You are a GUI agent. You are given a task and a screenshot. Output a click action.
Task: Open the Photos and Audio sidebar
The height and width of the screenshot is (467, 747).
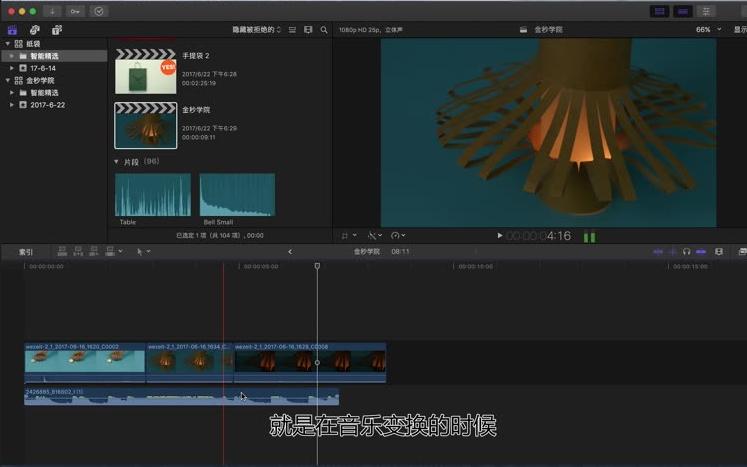tap(35, 30)
